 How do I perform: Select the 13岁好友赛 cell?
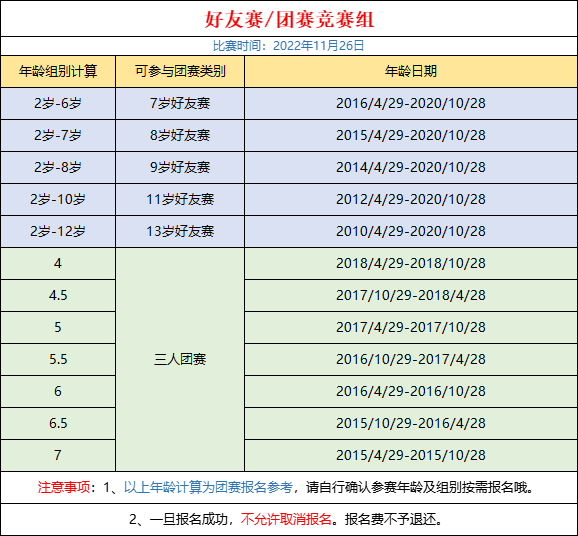pyautogui.click(x=180, y=232)
